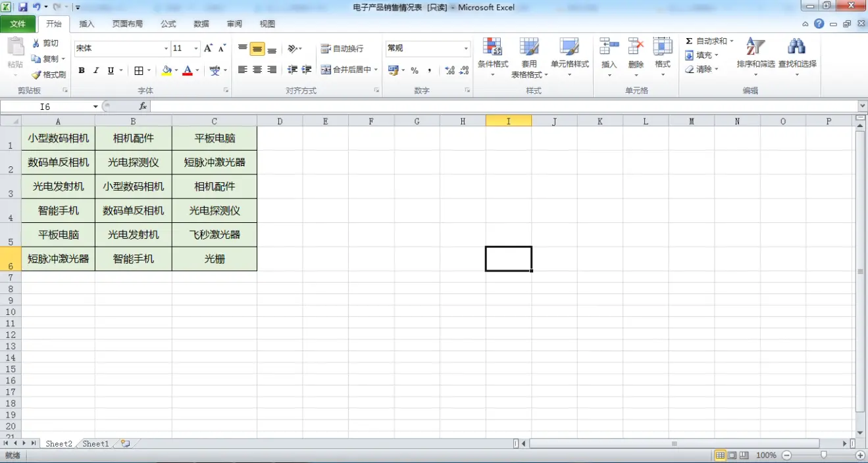
Task: Center text horizontally
Action: tap(257, 70)
